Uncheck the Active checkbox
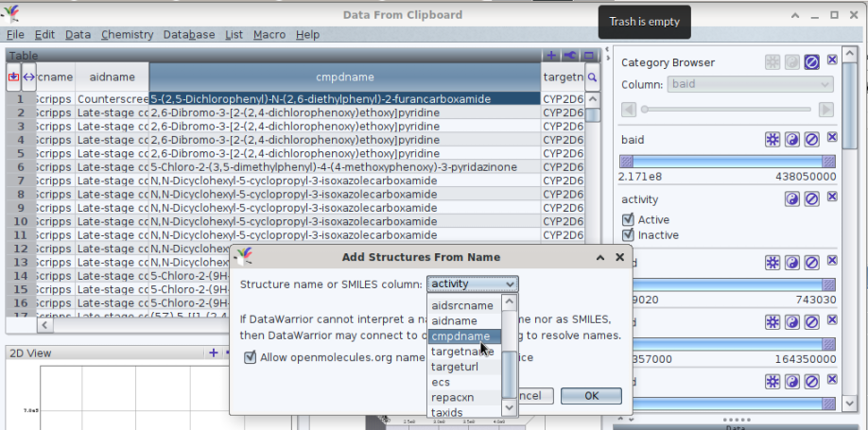The image size is (868, 430). (628, 220)
